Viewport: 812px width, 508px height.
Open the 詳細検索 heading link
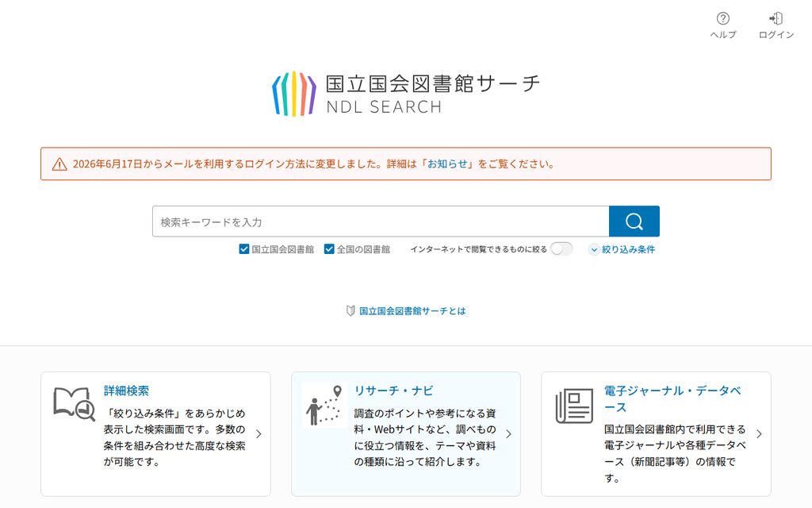click(x=126, y=391)
